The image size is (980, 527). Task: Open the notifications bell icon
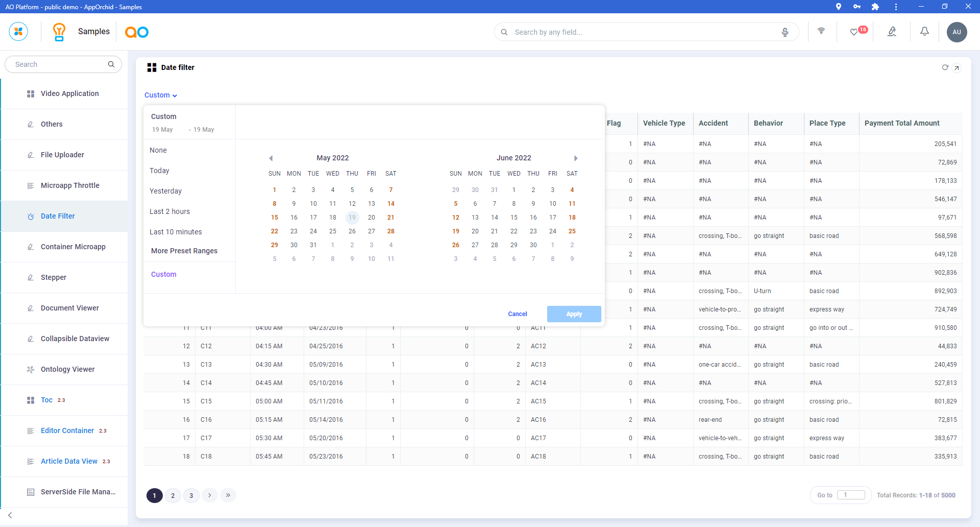point(924,32)
